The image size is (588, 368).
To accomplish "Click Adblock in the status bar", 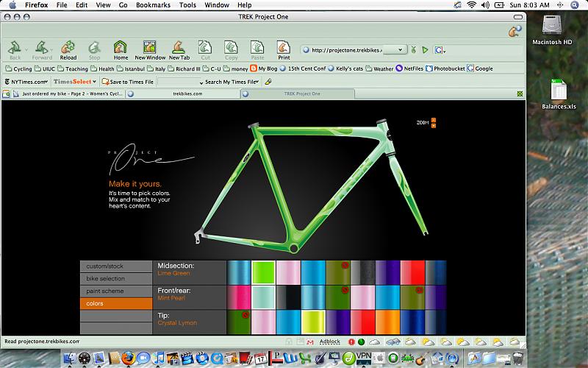I will click(x=330, y=342).
